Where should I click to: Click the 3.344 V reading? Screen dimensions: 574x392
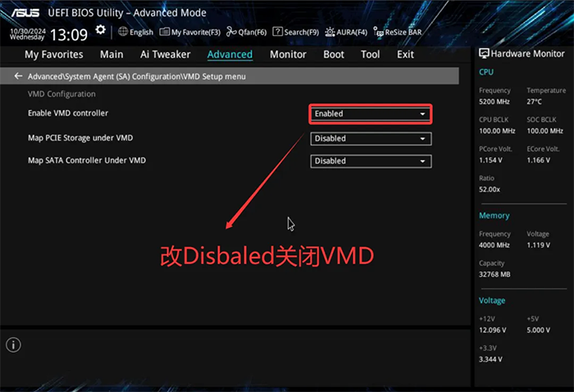(x=490, y=359)
